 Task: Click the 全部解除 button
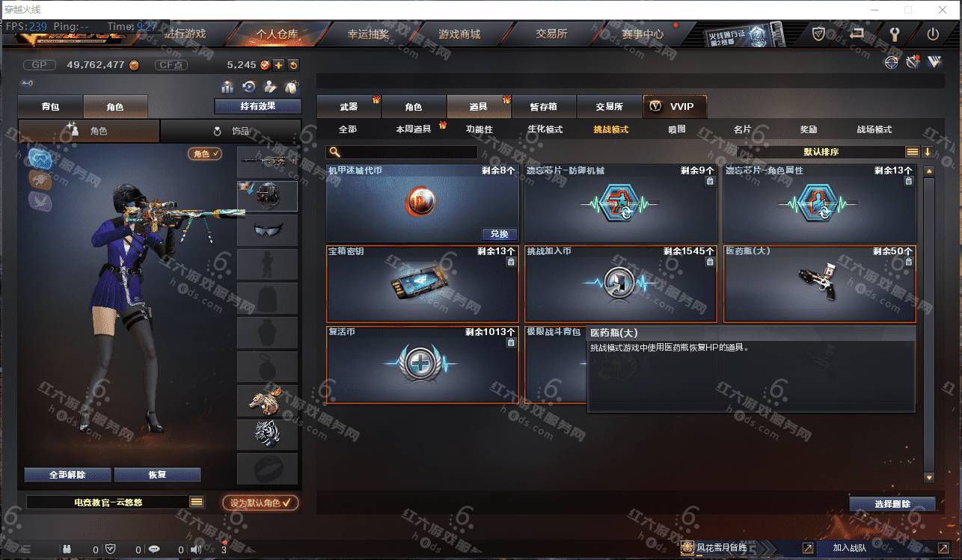(x=68, y=475)
